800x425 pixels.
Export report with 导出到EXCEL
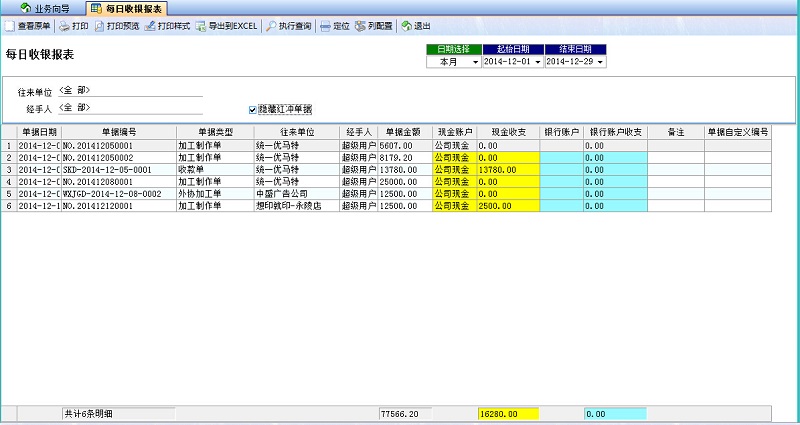201,26
